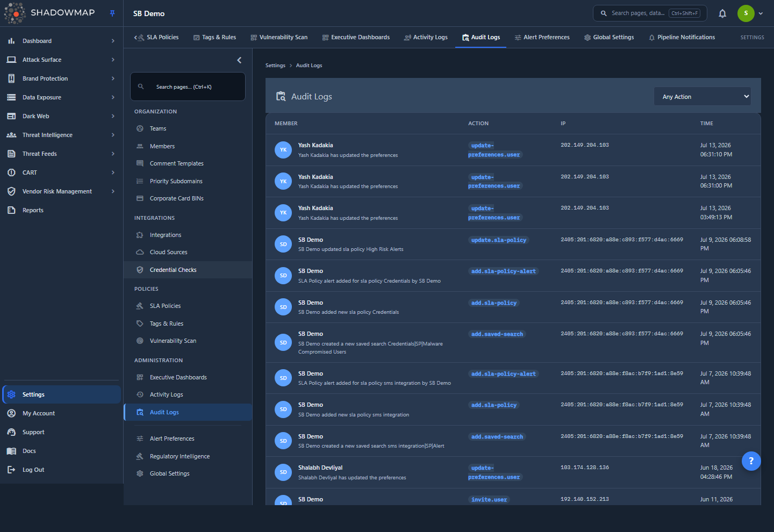Click the Log Out arrow icon

click(11, 470)
